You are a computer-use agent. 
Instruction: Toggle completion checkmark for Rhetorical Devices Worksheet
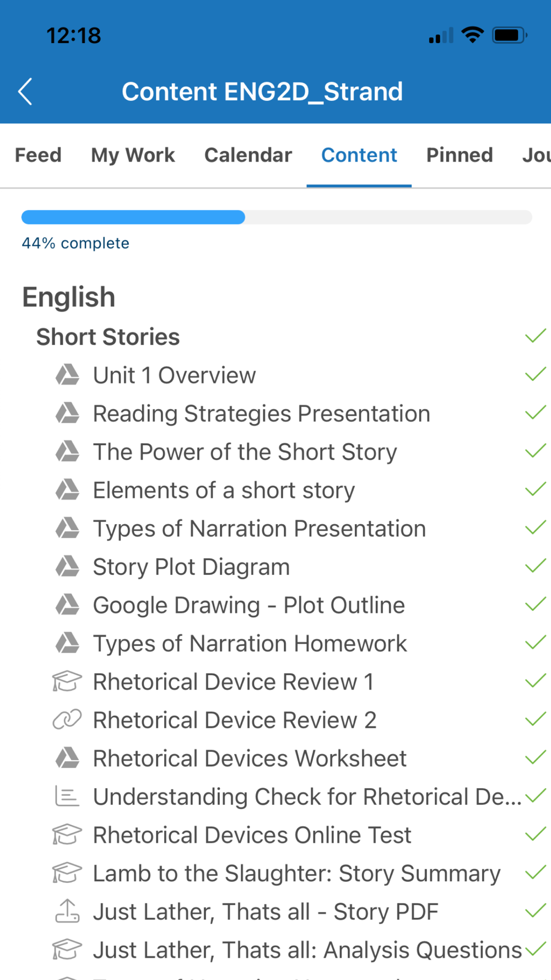[535, 758]
